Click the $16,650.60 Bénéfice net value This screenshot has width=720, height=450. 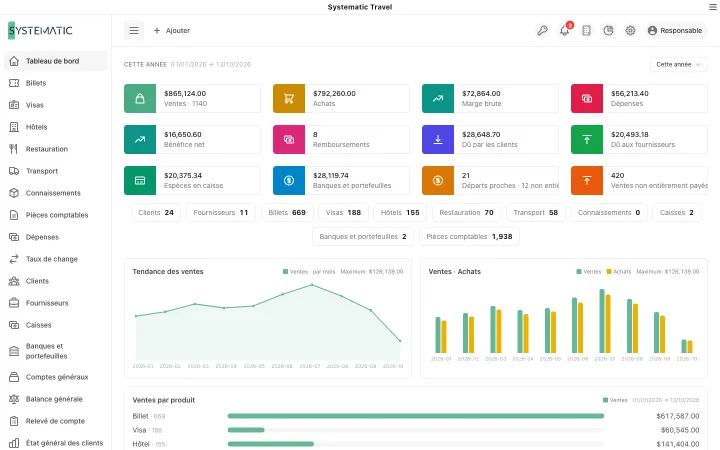(x=183, y=135)
